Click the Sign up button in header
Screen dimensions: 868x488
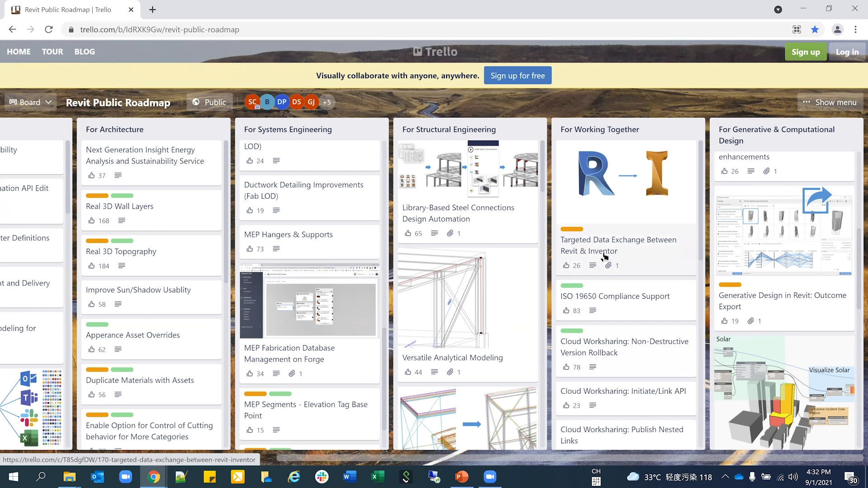click(x=806, y=52)
